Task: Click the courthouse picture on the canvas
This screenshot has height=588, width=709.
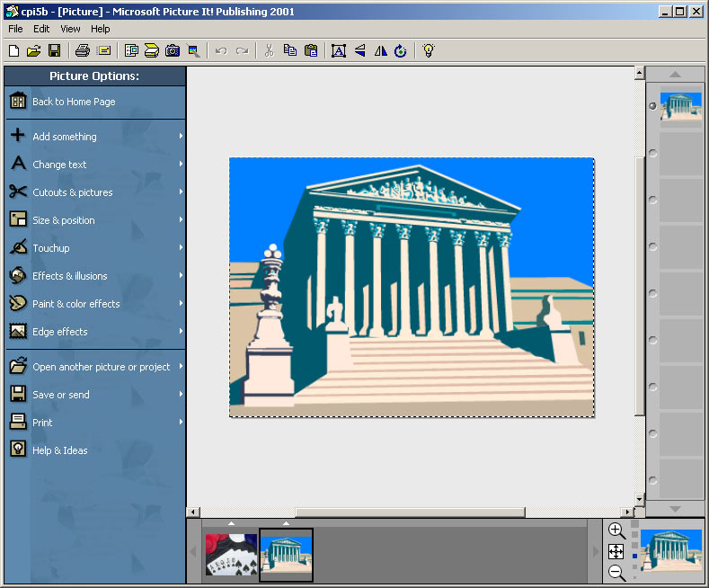Action: coord(412,287)
